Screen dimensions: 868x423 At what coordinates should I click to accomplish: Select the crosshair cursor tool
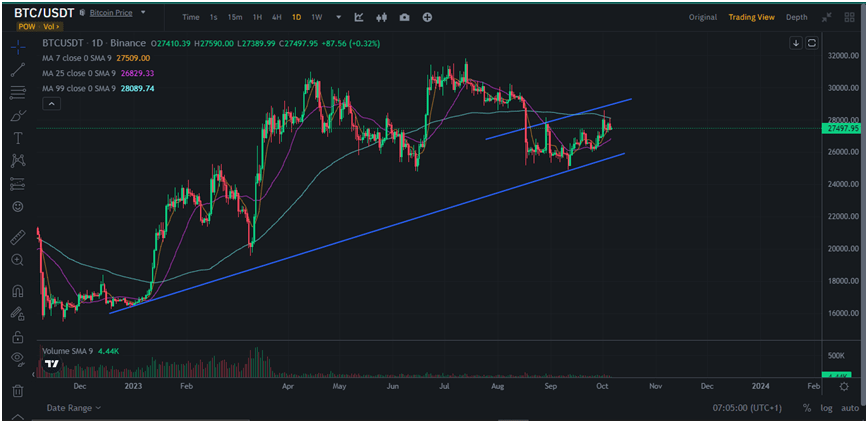(17, 46)
